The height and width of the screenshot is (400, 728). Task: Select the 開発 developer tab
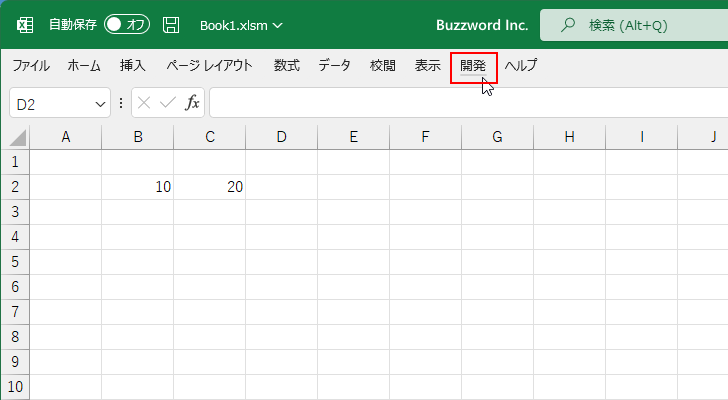473,65
